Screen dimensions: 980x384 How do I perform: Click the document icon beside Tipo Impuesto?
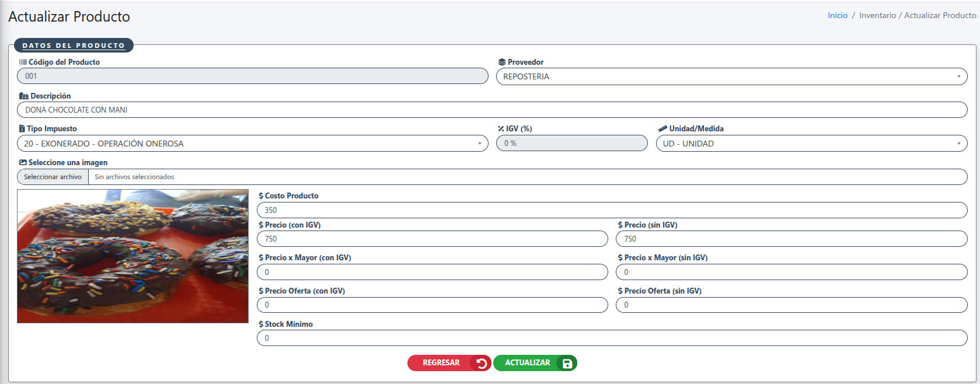[22, 128]
